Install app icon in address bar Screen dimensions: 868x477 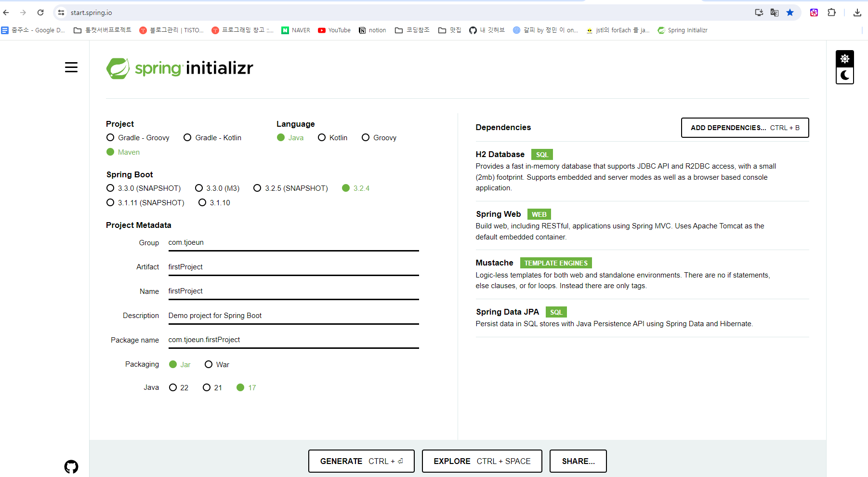coord(759,13)
